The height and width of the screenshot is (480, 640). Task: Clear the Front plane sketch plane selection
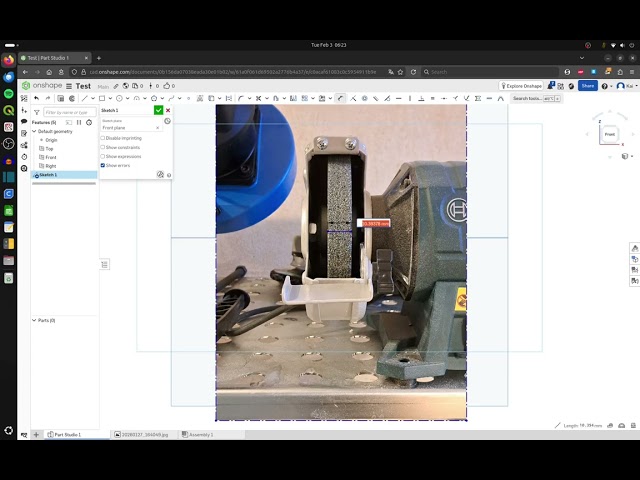pos(158,128)
